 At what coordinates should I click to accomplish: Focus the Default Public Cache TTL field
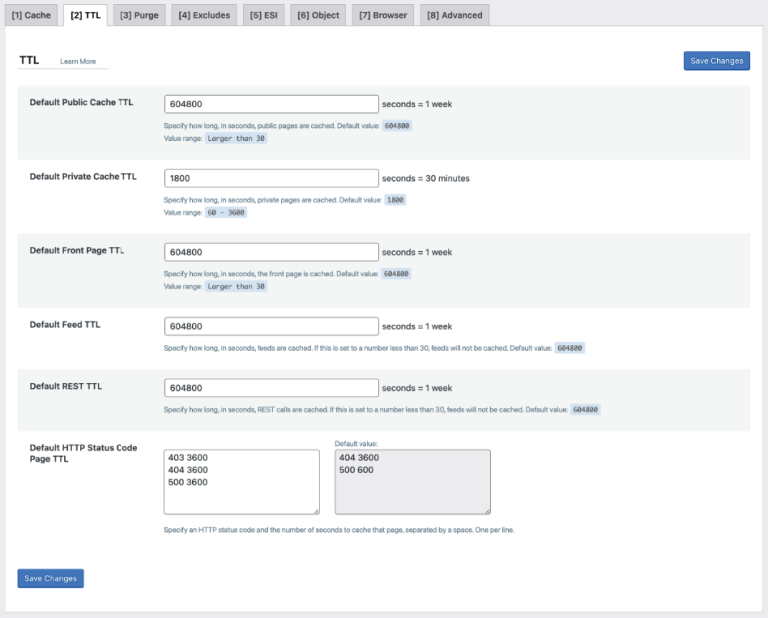(271, 104)
